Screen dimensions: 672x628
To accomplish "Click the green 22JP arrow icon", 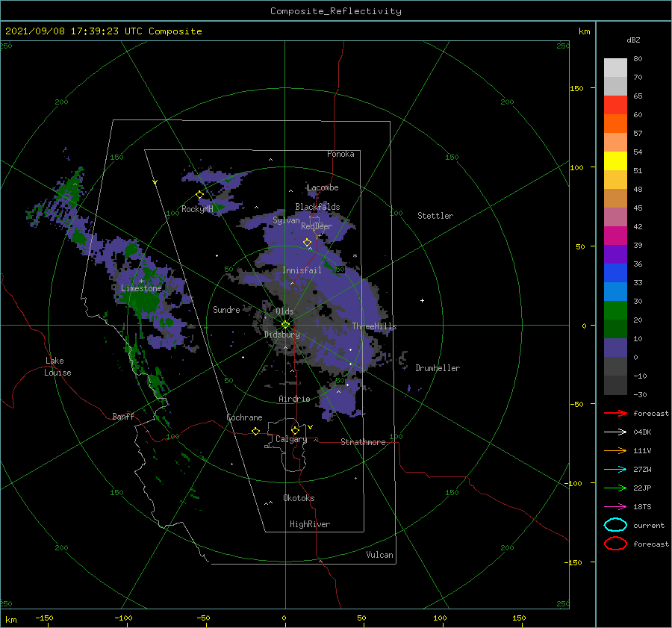I will pyautogui.click(x=615, y=488).
